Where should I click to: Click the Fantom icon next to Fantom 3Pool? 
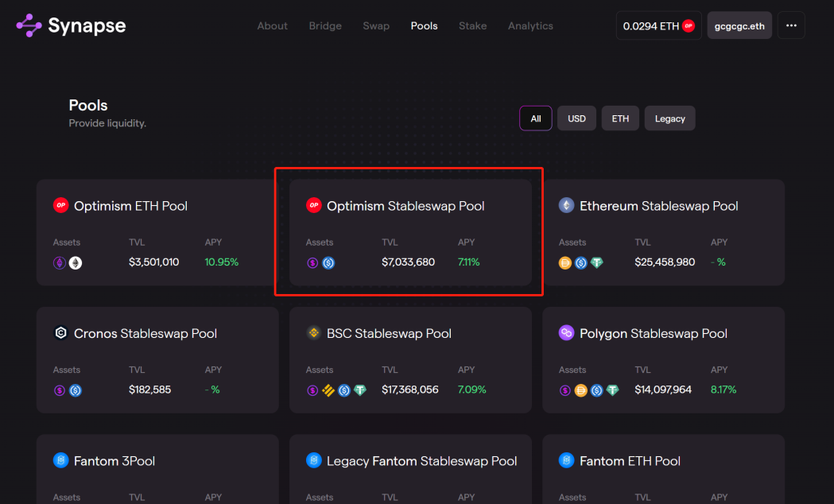pyautogui.click(x=60, y=460)
